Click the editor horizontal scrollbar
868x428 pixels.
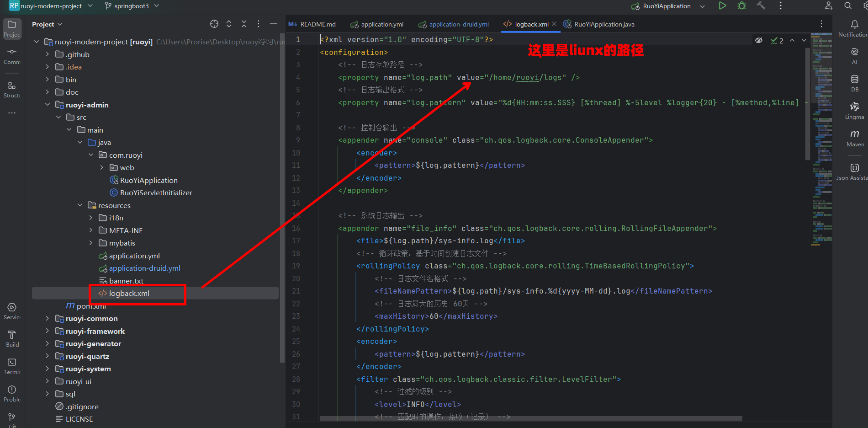pos(530,418)
